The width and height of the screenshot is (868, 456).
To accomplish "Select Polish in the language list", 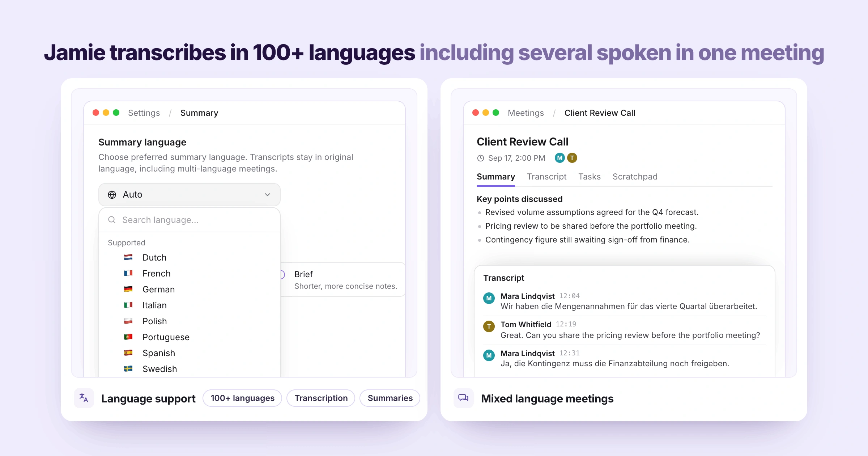I will (189, 321).
